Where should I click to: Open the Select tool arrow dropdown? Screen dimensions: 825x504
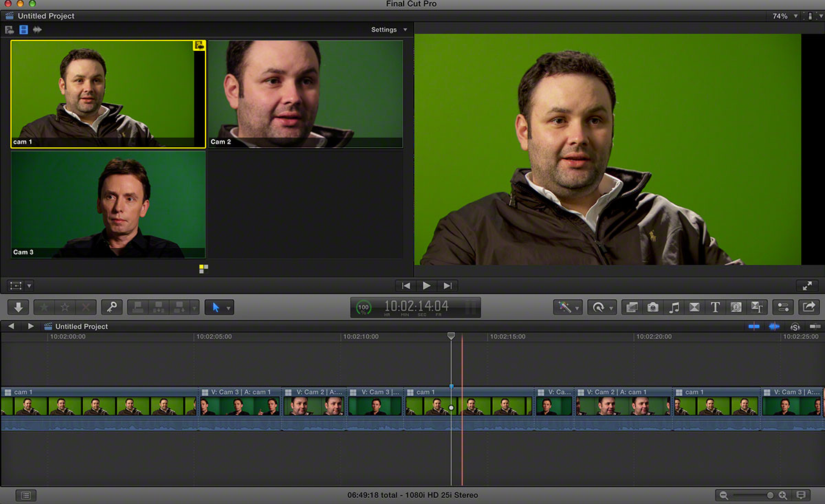(219, 307)
